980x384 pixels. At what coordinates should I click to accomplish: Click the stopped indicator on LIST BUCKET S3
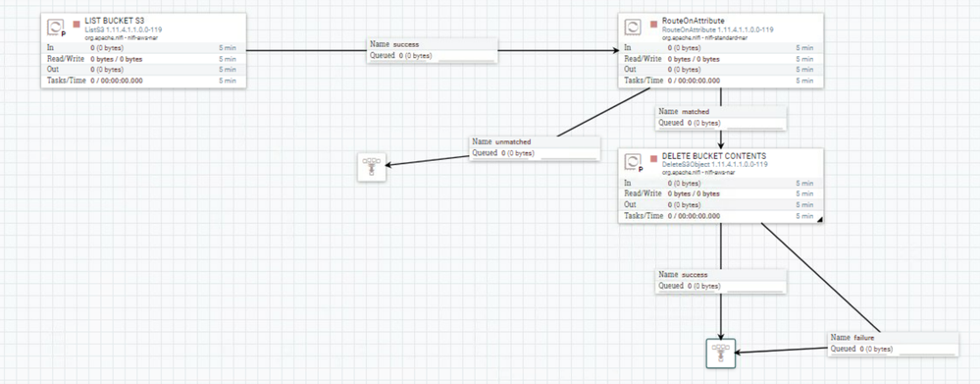click(77, 24)
